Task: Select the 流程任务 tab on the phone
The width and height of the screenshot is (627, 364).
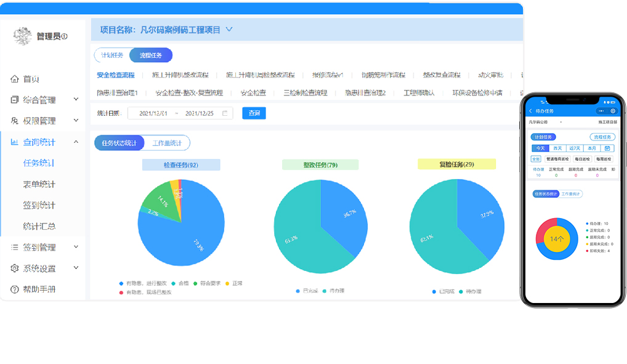Action: tap(602, 137)
